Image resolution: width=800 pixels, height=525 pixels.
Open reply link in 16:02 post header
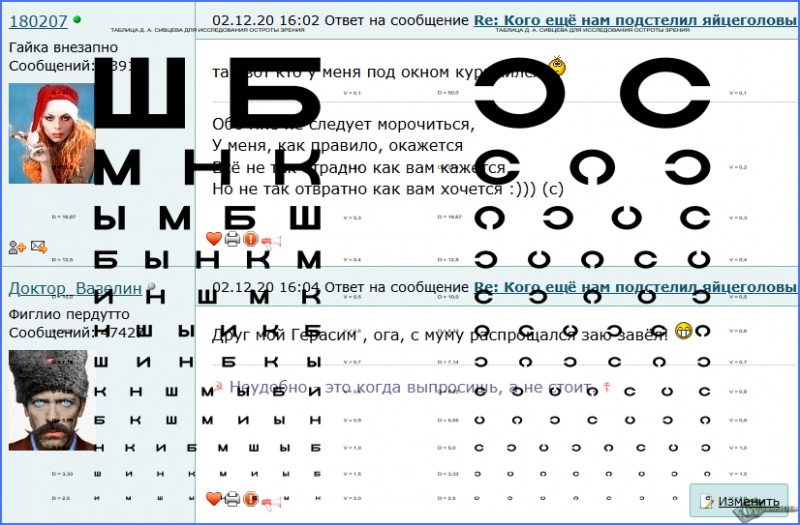tap(635, 20)
